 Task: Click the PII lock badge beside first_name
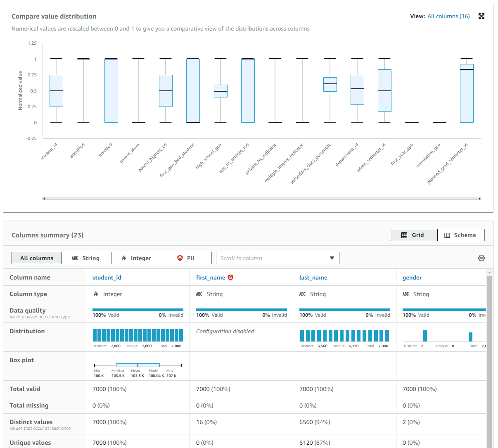click(x=230, y=277)
